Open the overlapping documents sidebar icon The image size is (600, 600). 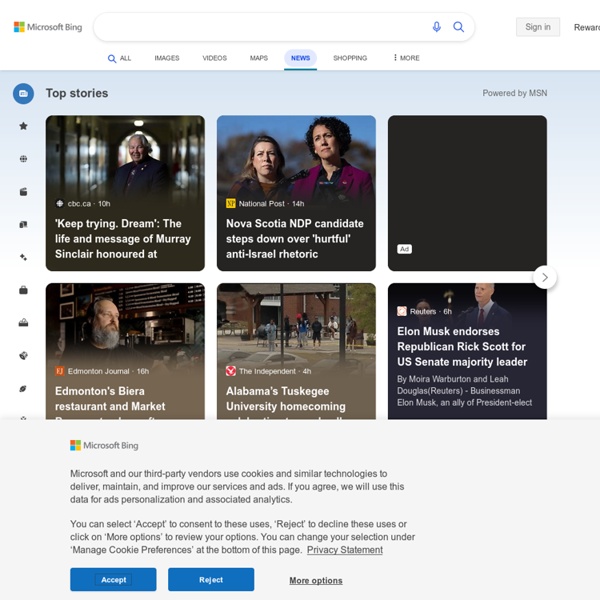point(23,225)
